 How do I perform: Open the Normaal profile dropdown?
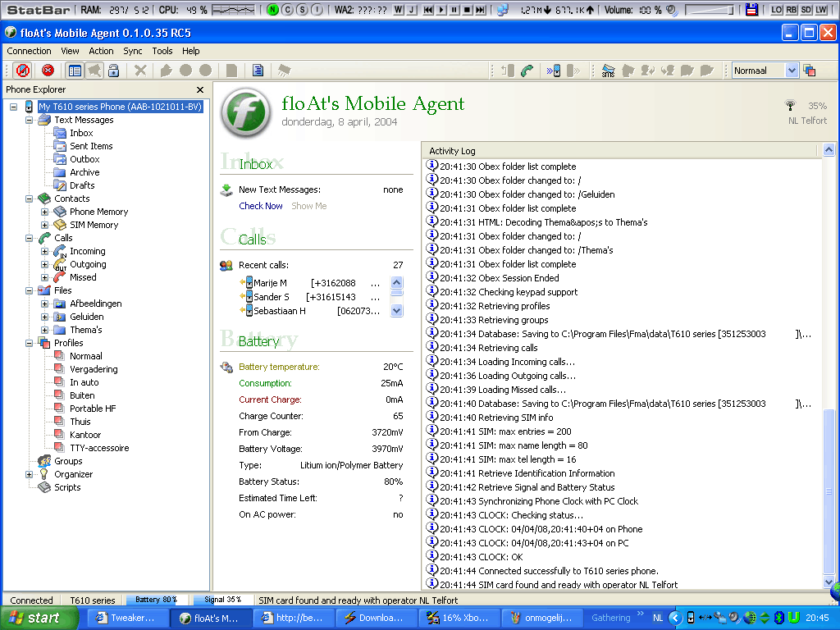coord(792,71)
